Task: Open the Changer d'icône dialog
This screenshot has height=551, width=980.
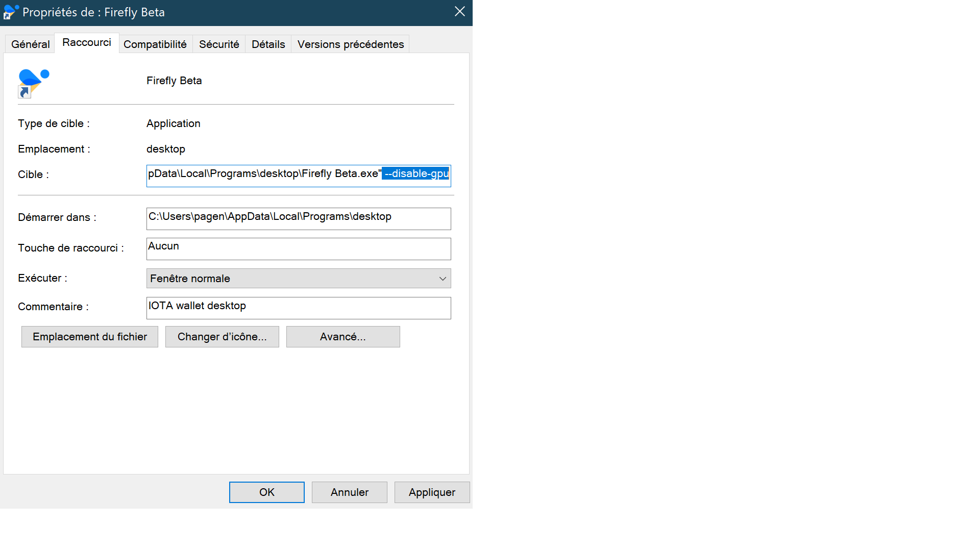Action: coord(222,336)
